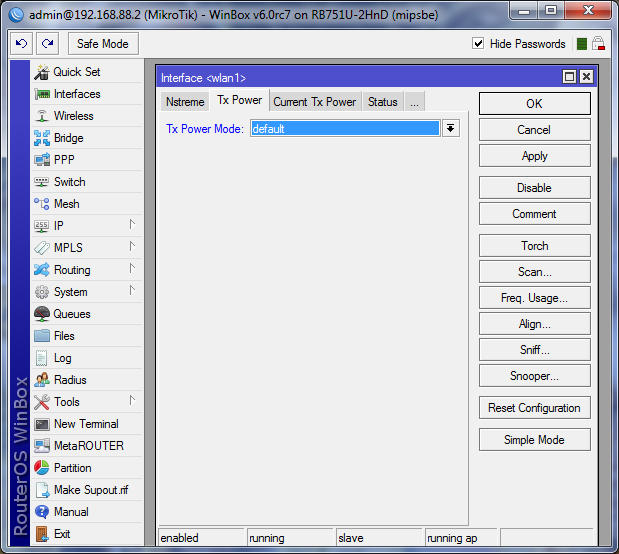The width and height of the screenshot is (619, 554).
Task: Switch to the Nstreme tab
Action: click(x=185, y=102)
